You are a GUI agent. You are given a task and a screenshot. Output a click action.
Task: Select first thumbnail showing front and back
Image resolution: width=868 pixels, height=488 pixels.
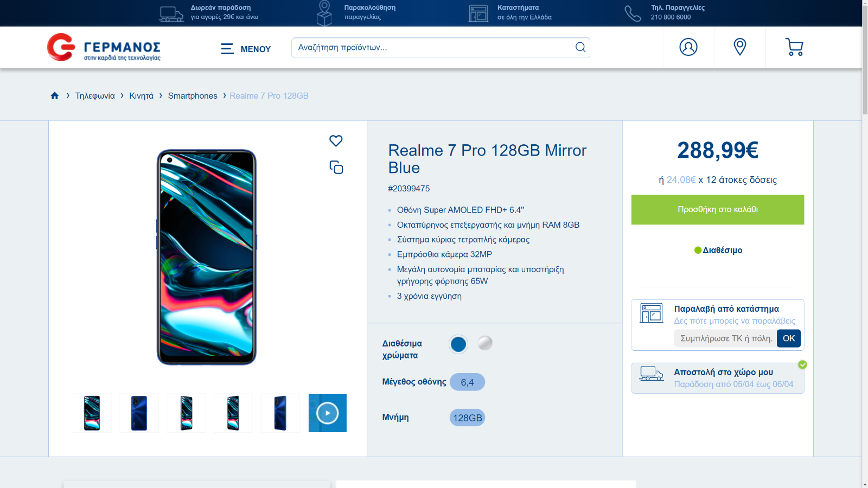(x=92, y=413)
